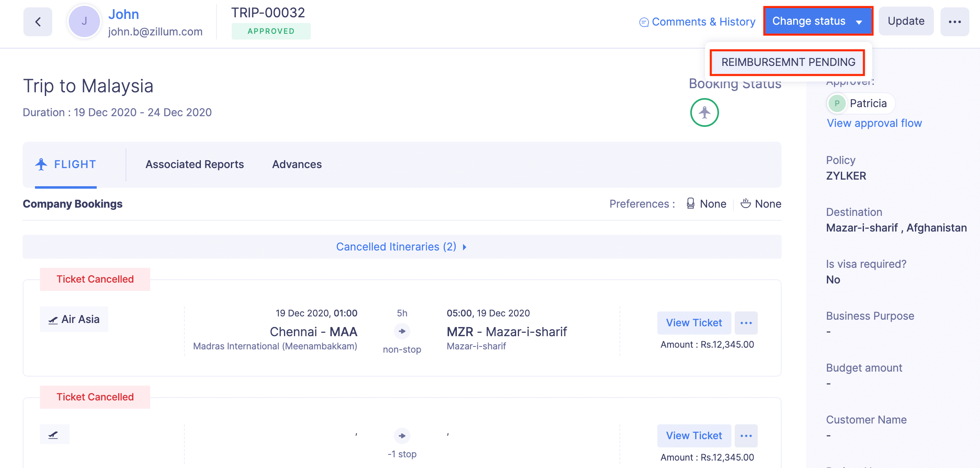980x468 pixels.
Task: Open the top-right more options menu
Action: (954, 22)
